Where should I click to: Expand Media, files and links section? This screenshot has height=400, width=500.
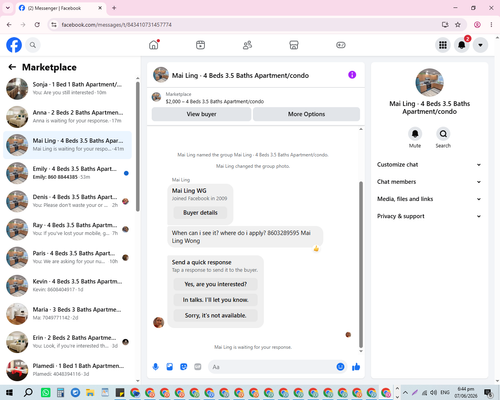pyautogui.click(x=429, y=199)
